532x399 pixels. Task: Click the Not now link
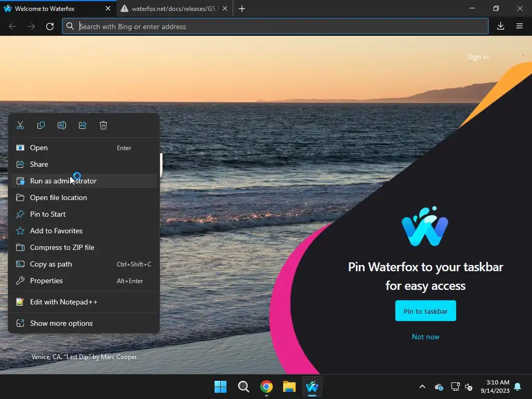pos(425,337)
